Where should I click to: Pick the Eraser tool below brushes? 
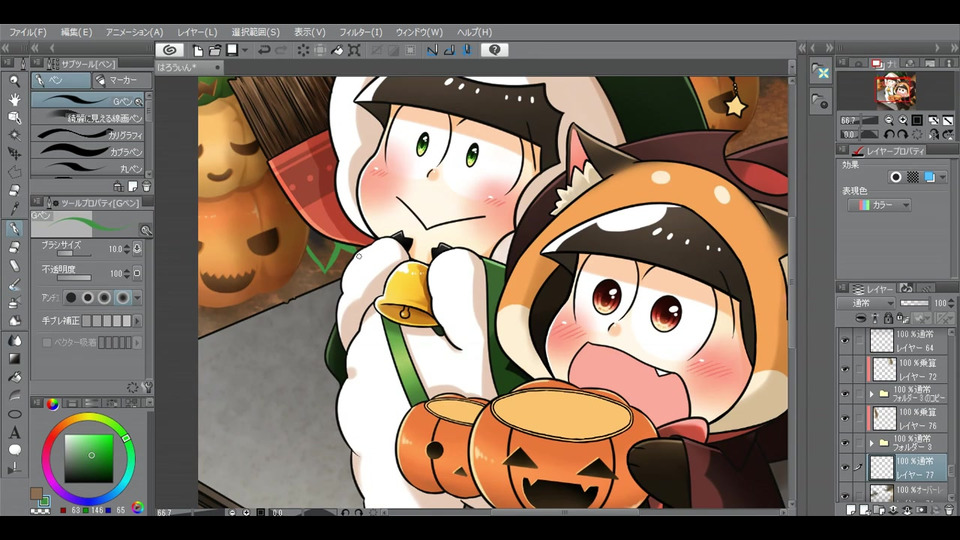(x=15, y=247)
